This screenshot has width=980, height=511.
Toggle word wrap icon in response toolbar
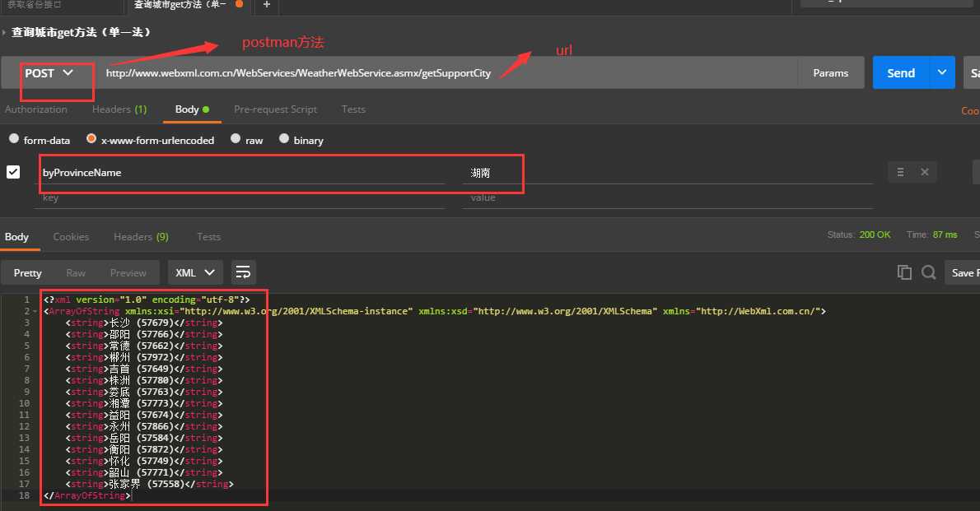click(x=242, y=272)
